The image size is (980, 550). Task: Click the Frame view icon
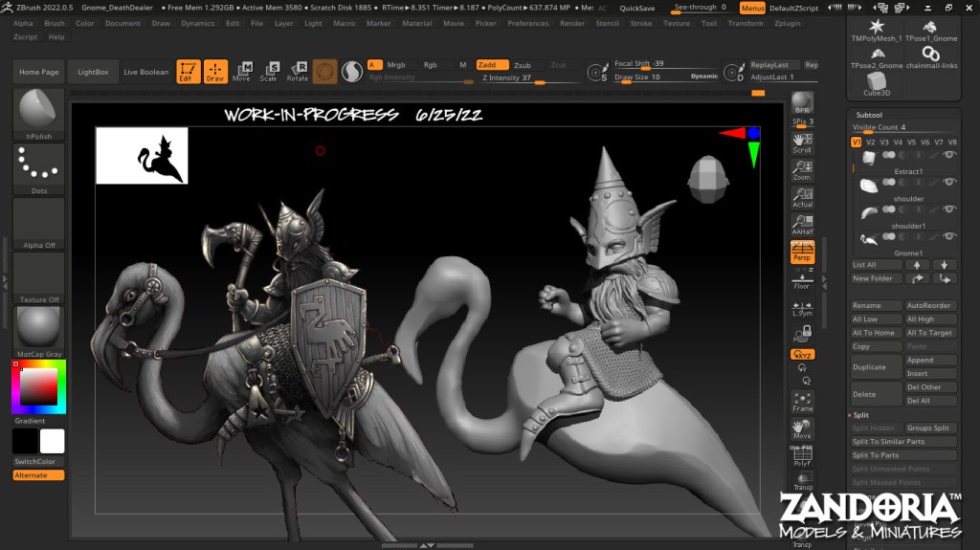point(802,402)
